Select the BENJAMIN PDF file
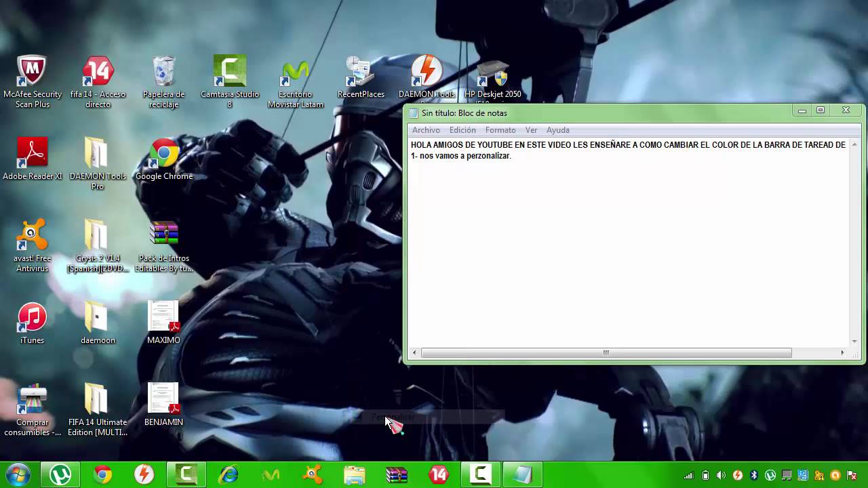The image size is (868, 488). click(x=163, y=405)
